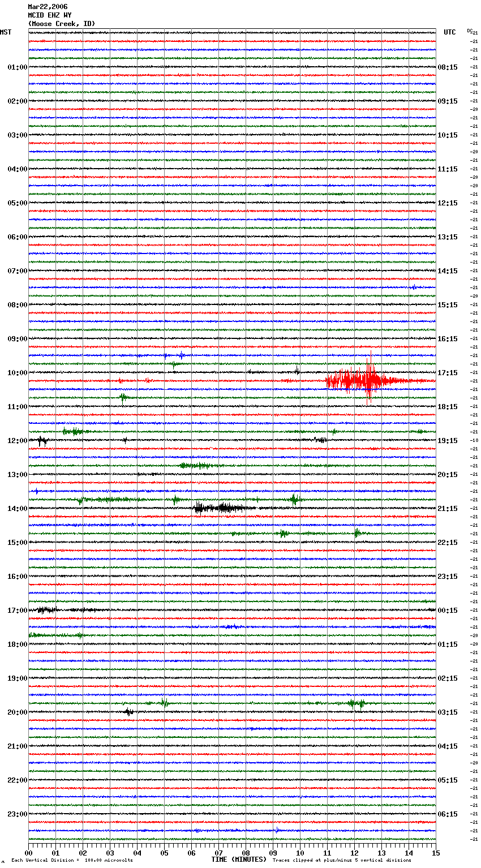Select the 05:00 MST time label
The width and height of the screenshot is (481, 868).
coord(18,203)
